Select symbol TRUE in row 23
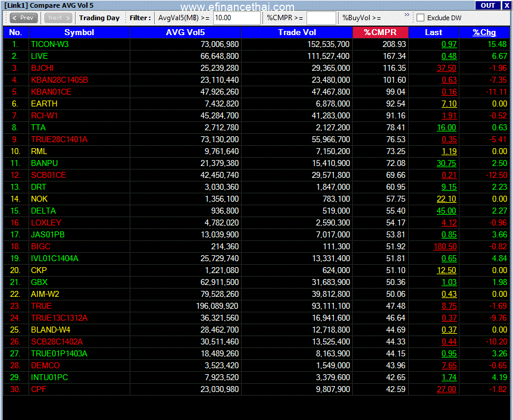The image size is (513, 420). click(x=41, y=306)
